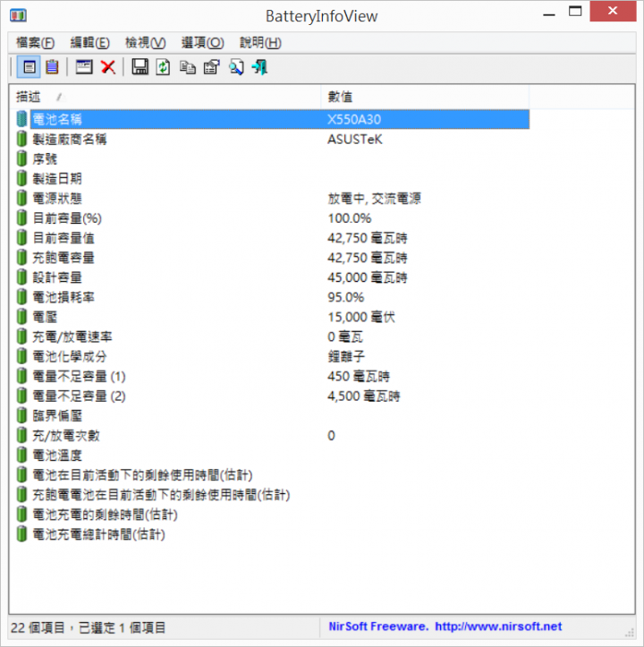644x647 pixels.
Task: Minimize the BatteryInfoView window
Action: pyautogui.click(x=549, y=13)
